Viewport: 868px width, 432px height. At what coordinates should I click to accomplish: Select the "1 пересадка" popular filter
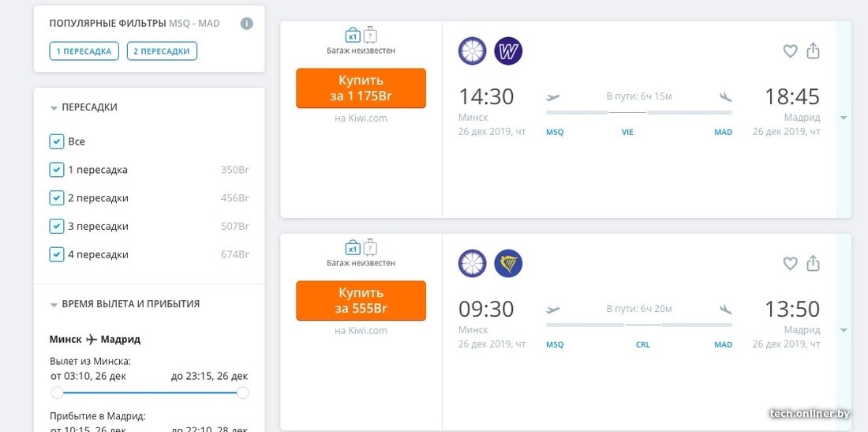coord(84,51)
